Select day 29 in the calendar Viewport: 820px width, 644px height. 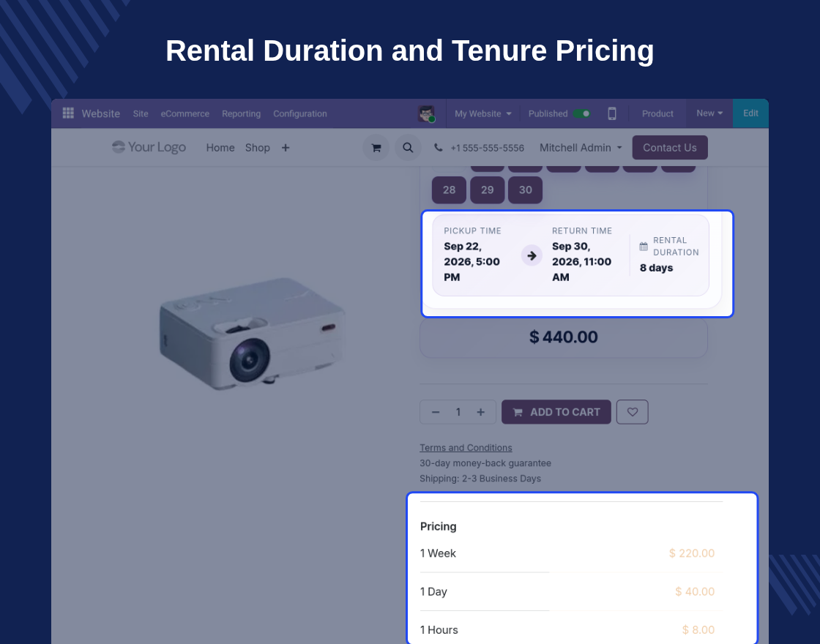[488, 190]
